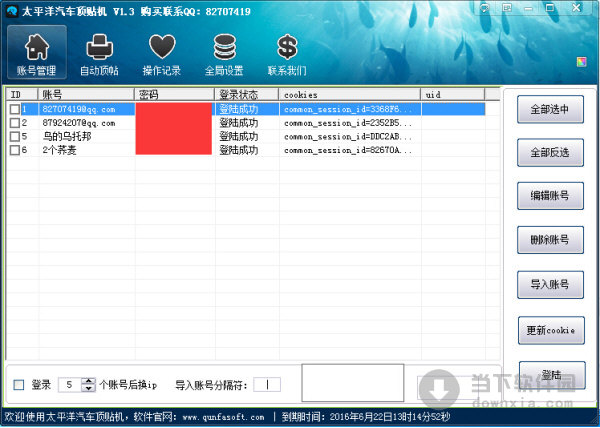Click the 全部反选 button
600x428 pixels.
coord(550,153)
